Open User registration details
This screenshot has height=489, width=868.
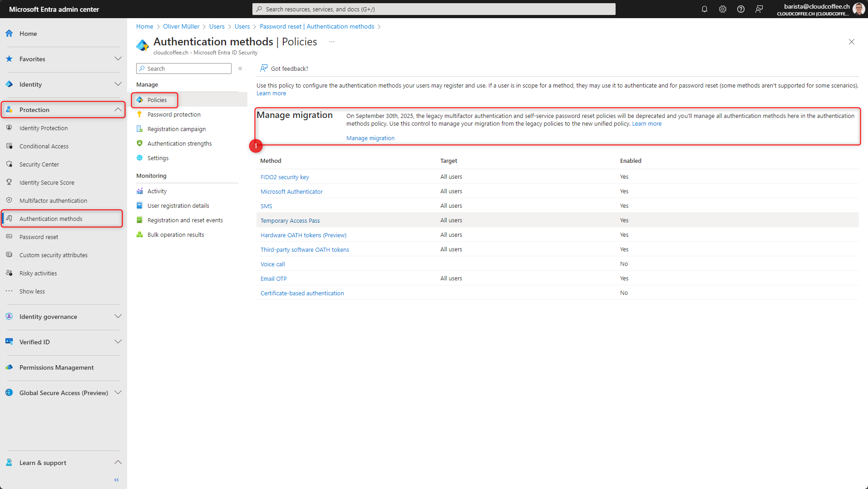[x=178, y=205]
